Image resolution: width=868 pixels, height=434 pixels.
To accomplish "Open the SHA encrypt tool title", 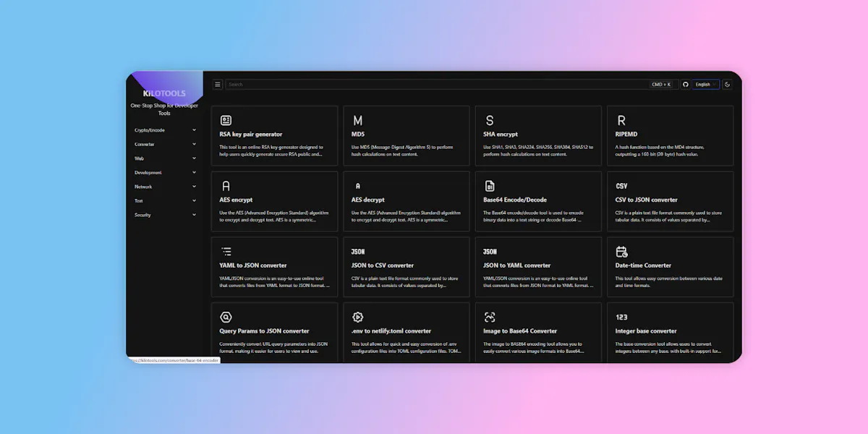I will pyautogui.click(x=501, y=135).
